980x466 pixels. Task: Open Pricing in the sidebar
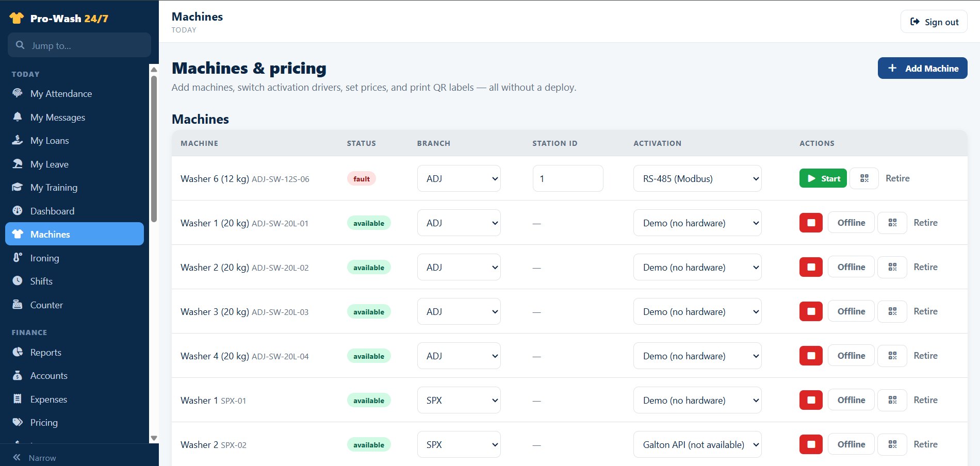pos(74,422)
